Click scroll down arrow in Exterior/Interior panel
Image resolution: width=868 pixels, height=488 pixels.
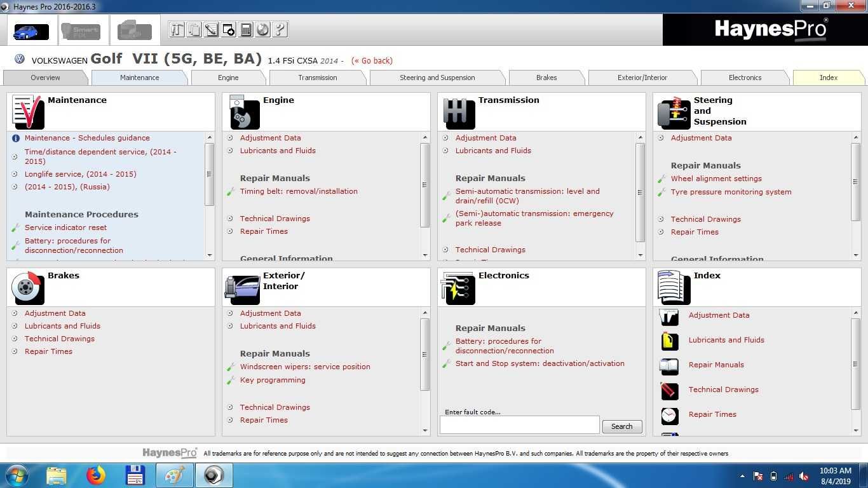coord(425,430)
